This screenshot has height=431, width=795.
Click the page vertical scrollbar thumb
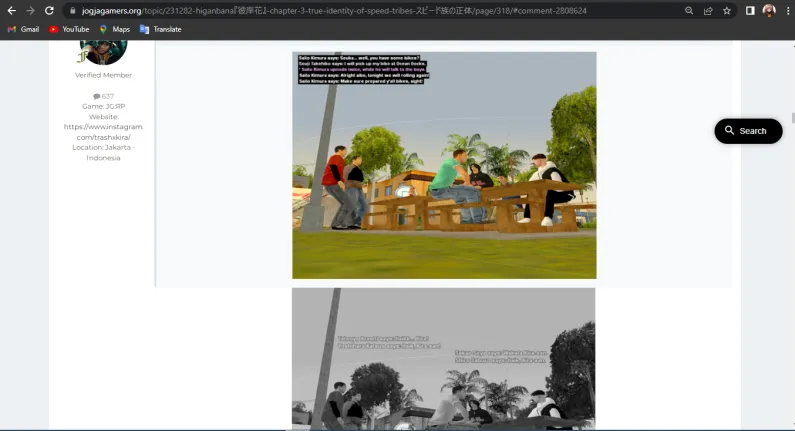click(792, 118)
